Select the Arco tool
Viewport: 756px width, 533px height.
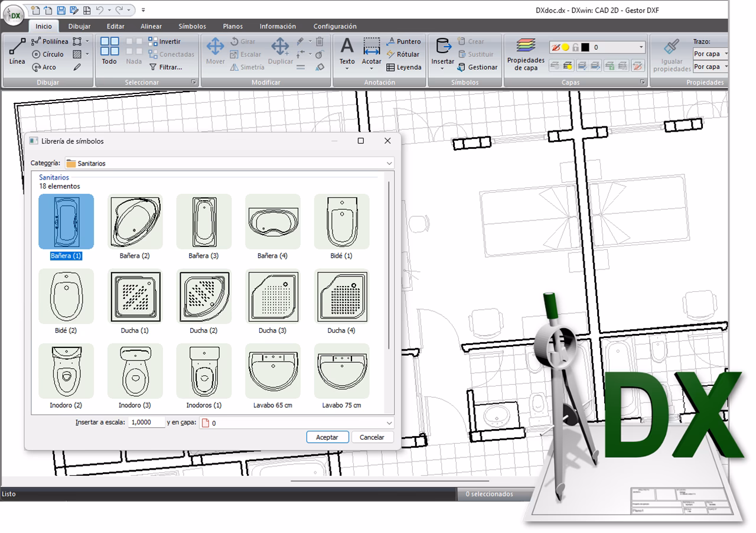(x=44, y=67)
